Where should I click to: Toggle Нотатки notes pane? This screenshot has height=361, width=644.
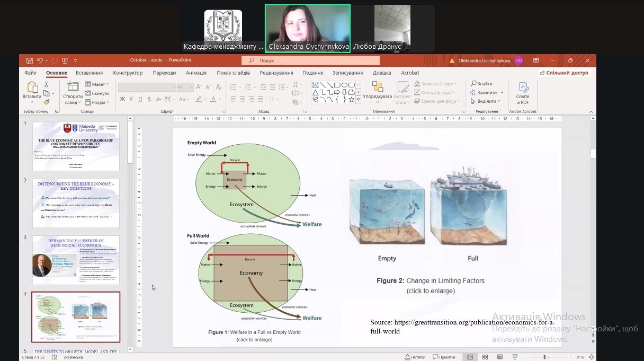415,357
